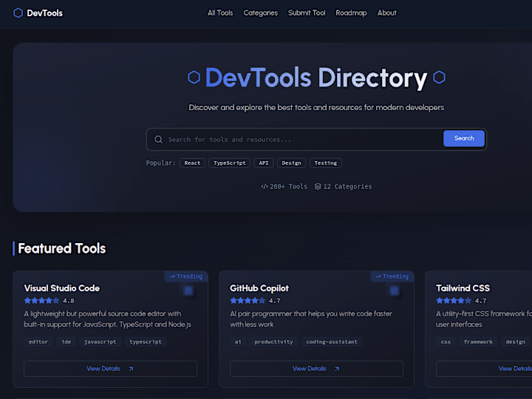Image resolution: width=532 pixels, height=399 pixels.
Task: Click the editor tag on VS Code card
Action: coord(38,341)
